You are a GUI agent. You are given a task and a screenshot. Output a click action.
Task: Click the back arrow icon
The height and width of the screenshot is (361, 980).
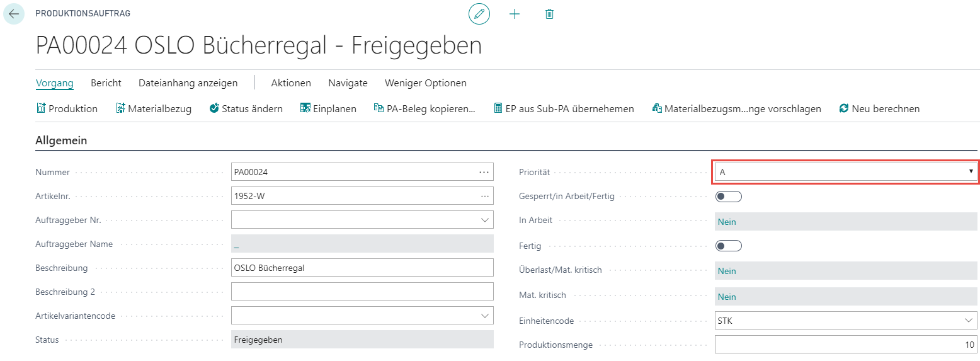[x=14, y=14]
